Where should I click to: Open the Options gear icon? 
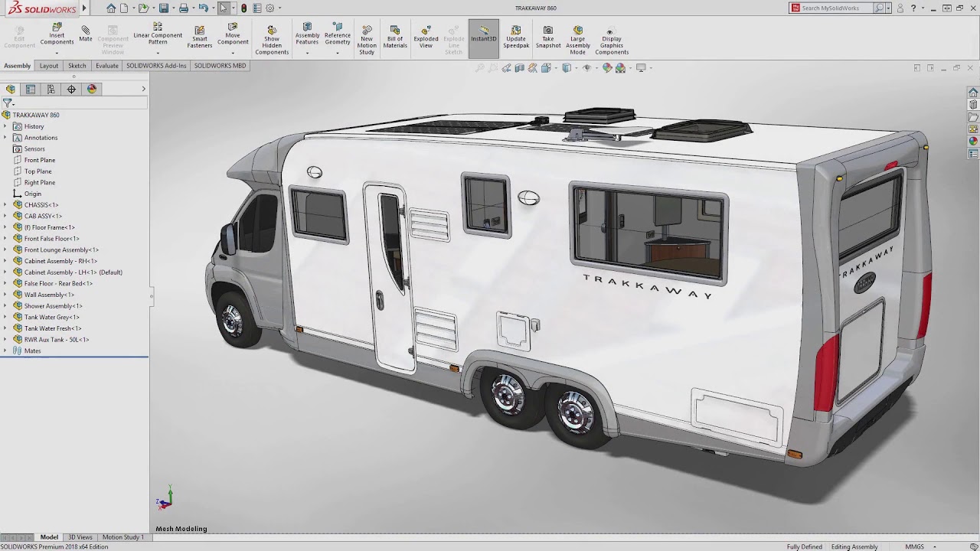(x=269, y=8)
